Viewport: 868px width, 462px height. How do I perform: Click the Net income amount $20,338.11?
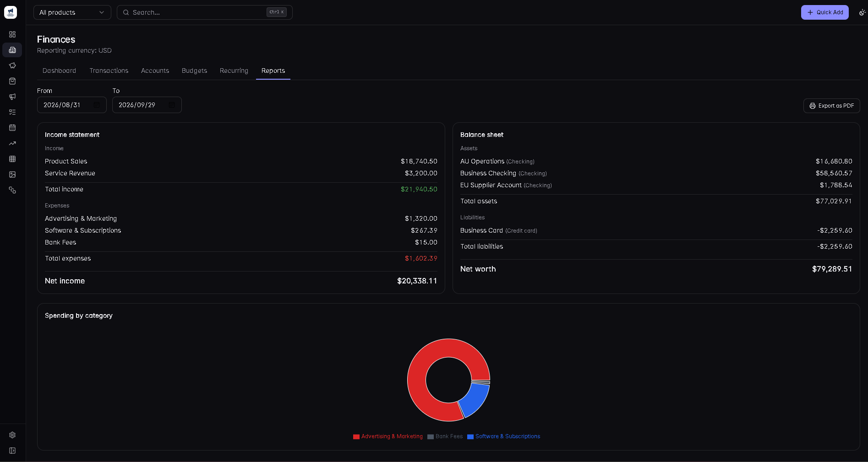(x=417, y=281)
